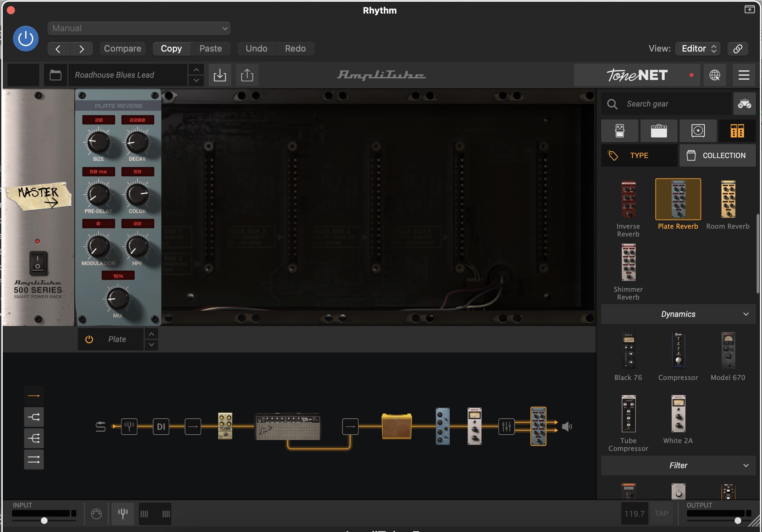Select the TYPE sorting tab
Screen dimensions: 762x532
coord(639,155)
